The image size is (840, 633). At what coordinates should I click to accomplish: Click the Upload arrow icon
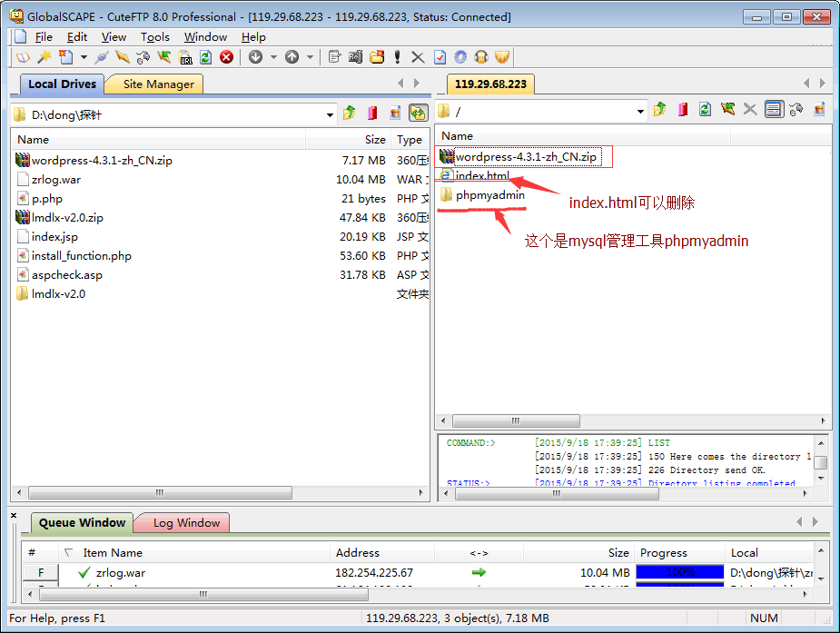(x=292, y=57)
